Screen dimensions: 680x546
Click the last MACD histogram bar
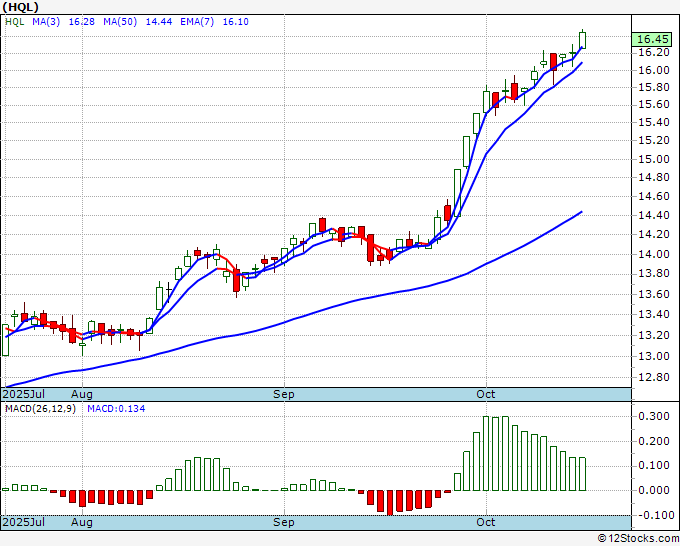click(x=582, y=474)
